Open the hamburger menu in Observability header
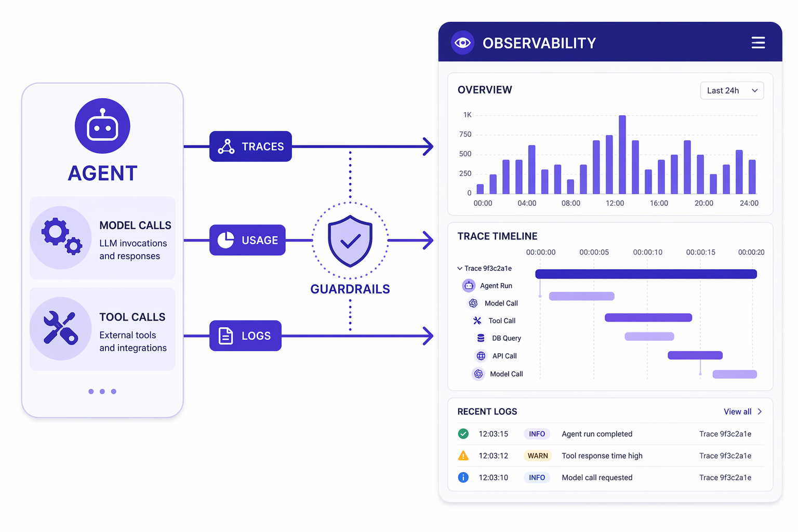The width and height of the screenshot is (798, 532). click(x=758, y=43)
